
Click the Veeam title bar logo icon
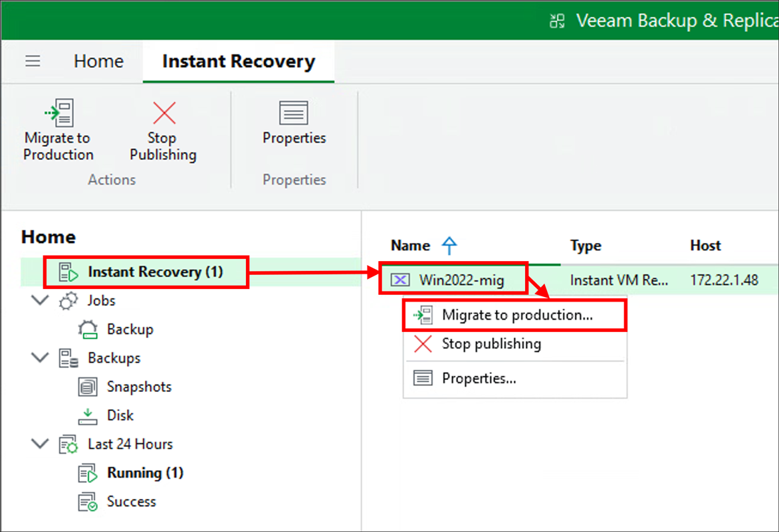557,21
